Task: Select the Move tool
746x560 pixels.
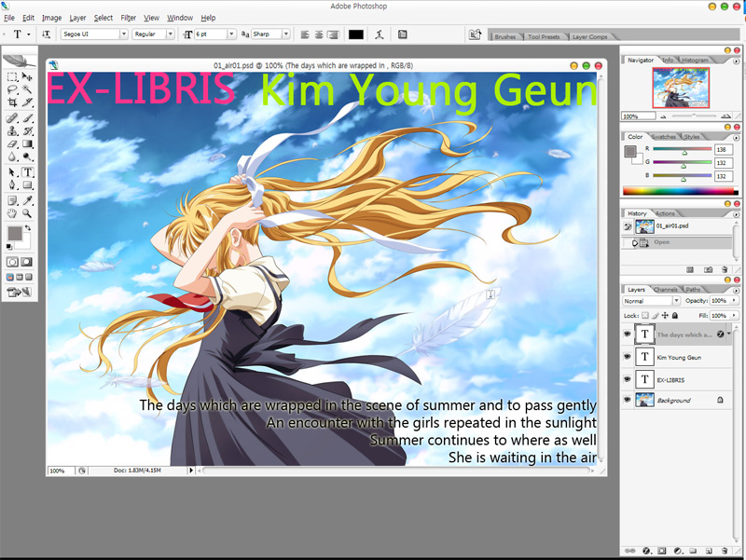Action: pyautogui.click(x=28, y=77)
